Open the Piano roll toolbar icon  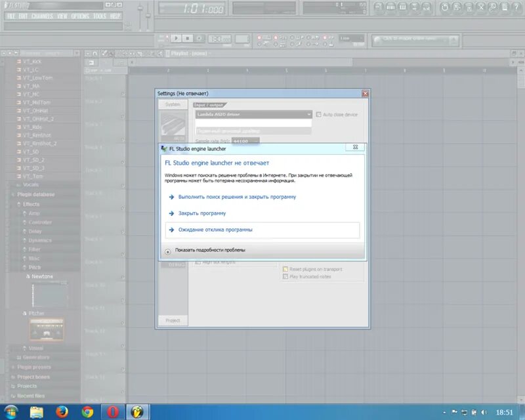(402, 7)
